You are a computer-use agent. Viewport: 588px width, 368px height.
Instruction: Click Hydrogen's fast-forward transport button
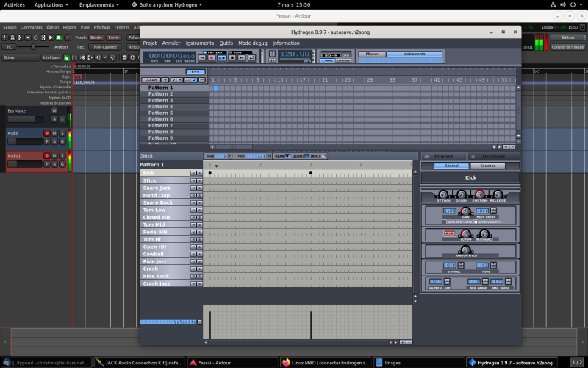coord(242,58)
